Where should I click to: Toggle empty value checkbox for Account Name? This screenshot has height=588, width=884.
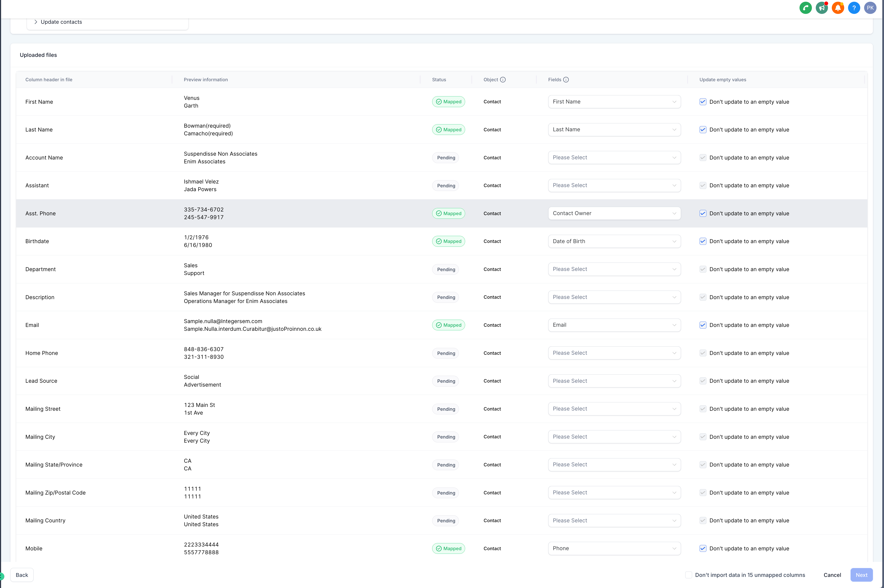click(703, 158)
